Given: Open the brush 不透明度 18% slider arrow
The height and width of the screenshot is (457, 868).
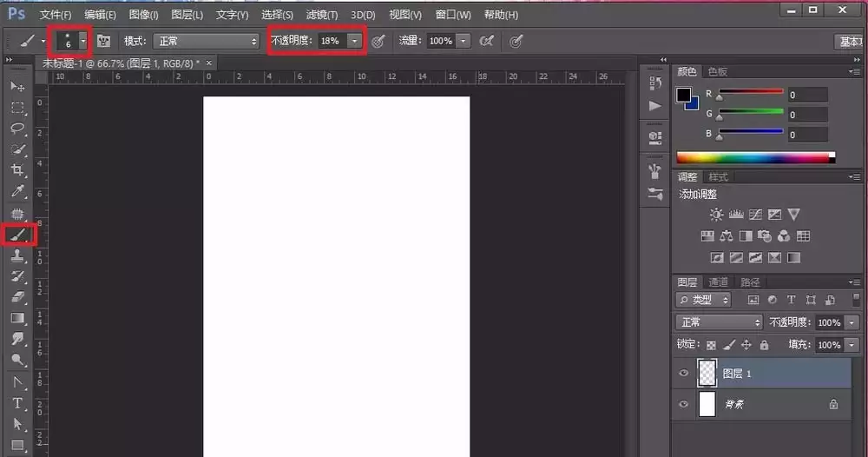Looking at the screenshot, I should (x=354, y=41).
